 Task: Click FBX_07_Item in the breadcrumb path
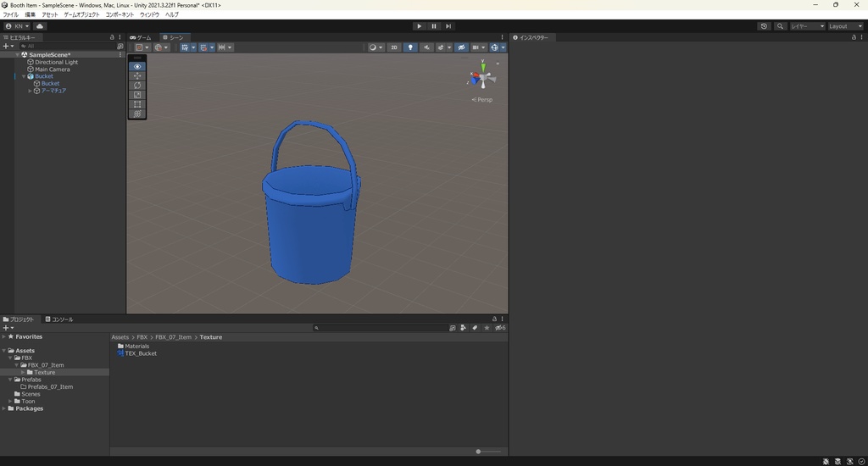(173, 337)
